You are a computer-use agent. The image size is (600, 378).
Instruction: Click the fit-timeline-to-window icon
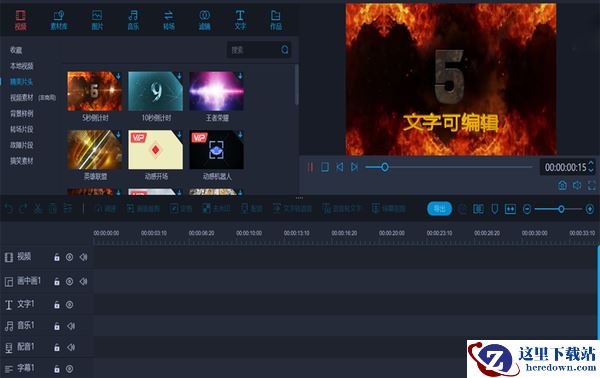point(510,209)
